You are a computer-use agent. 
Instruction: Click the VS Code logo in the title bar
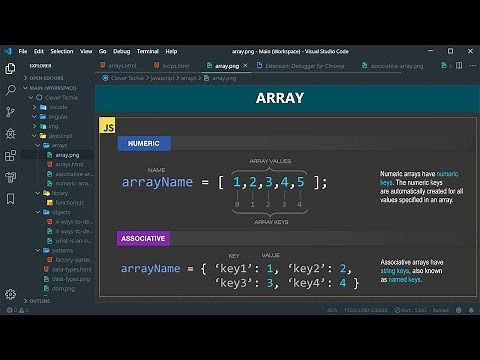[x=8, y=51]
